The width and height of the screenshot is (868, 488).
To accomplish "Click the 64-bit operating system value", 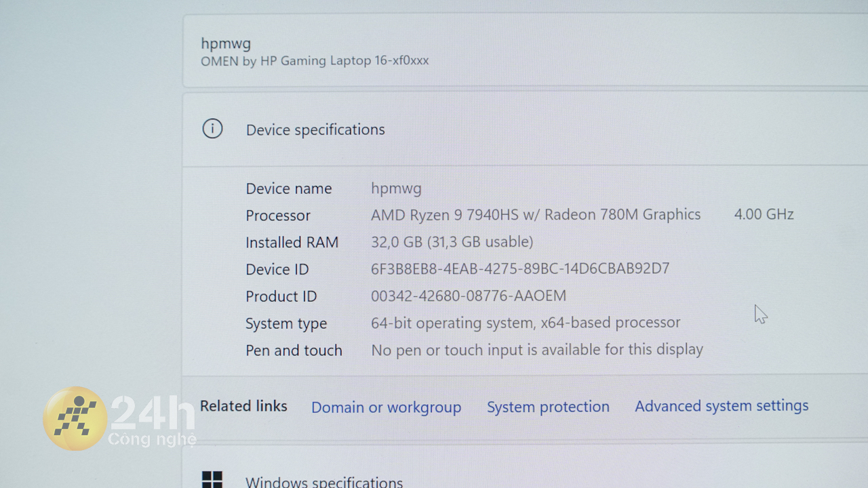I will click(x=526, y=323).
